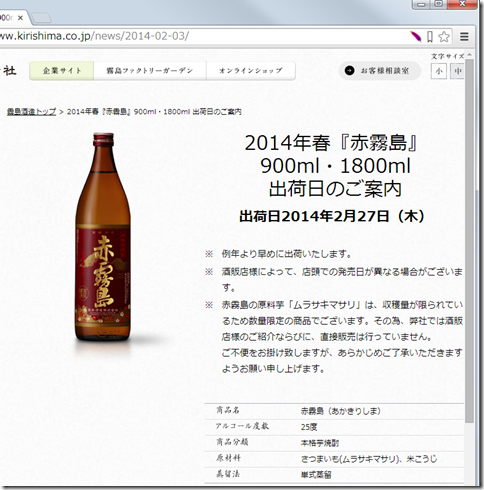Click the mobile bookmark icon in address bar
Image resolution: width=484 pixels, height=490 pixels.
[430, 37]
